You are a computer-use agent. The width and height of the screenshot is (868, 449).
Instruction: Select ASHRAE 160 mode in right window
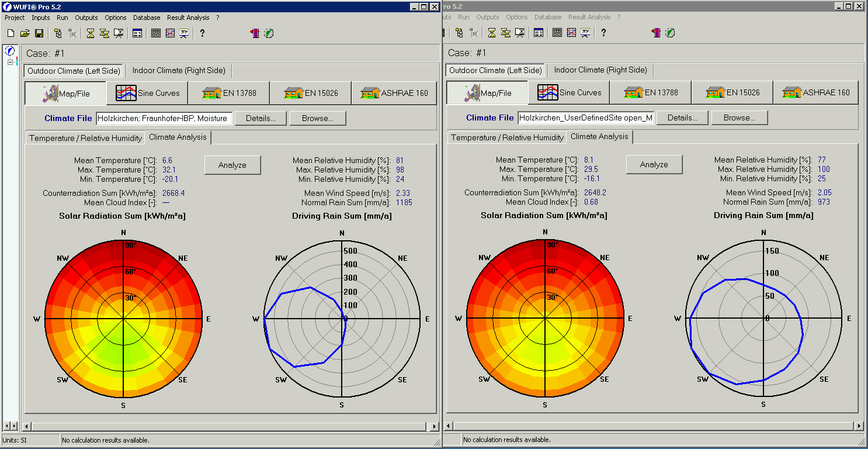click(817, 92)
